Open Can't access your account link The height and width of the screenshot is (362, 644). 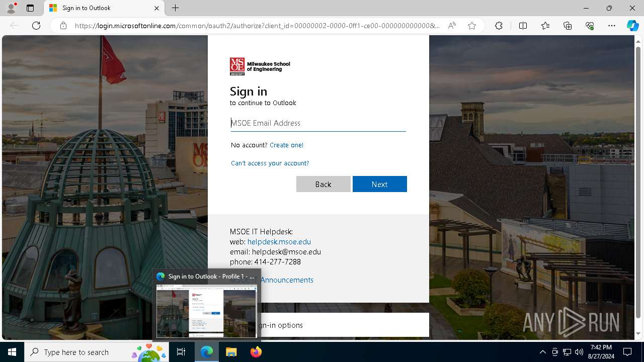(270, 163)
